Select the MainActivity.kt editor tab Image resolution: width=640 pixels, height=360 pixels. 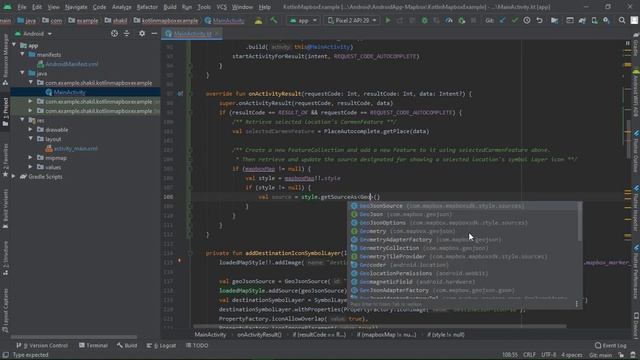pos(192,33)
